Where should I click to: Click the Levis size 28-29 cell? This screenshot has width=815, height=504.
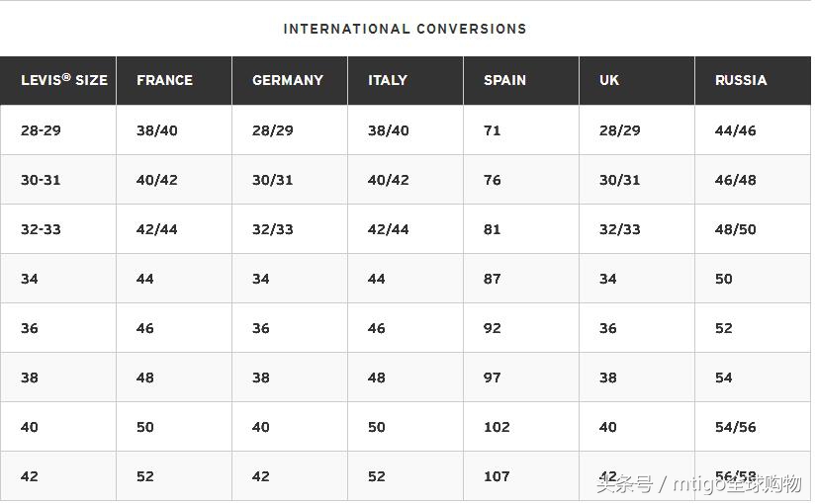click(x=41, y=130)
